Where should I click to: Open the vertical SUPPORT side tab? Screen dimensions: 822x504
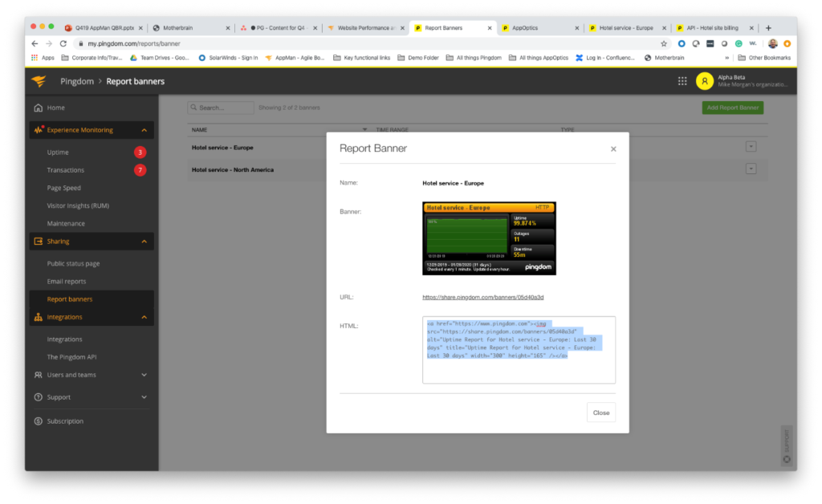pyautogui.click(x=787, y=445)
